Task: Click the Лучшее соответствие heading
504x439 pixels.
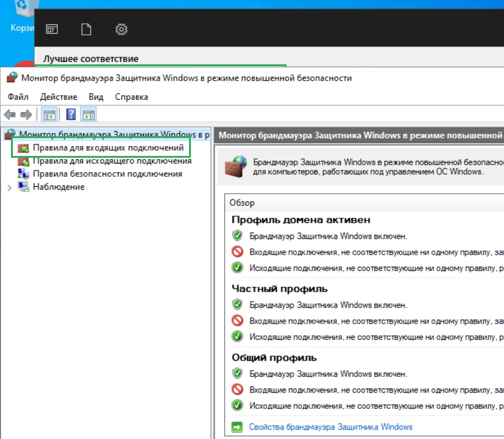Action: (x=90, y=59)
